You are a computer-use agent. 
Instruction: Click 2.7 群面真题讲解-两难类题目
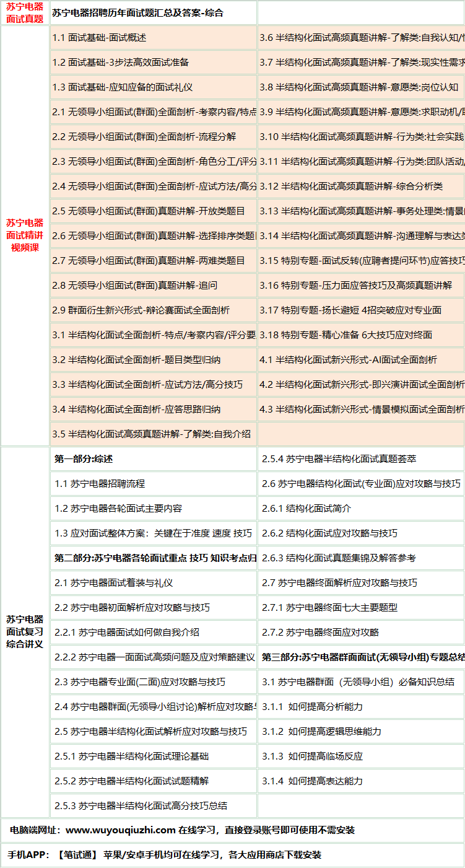148,260
